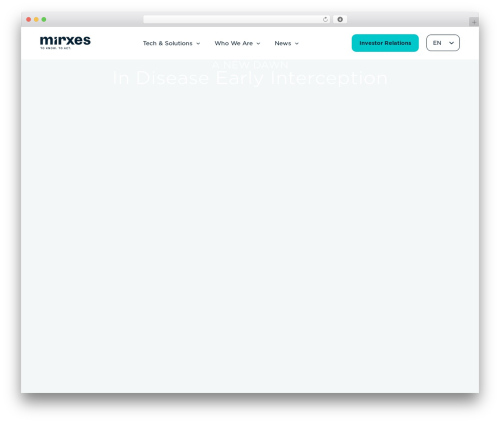Click the round icon beside the address bar

340,19
